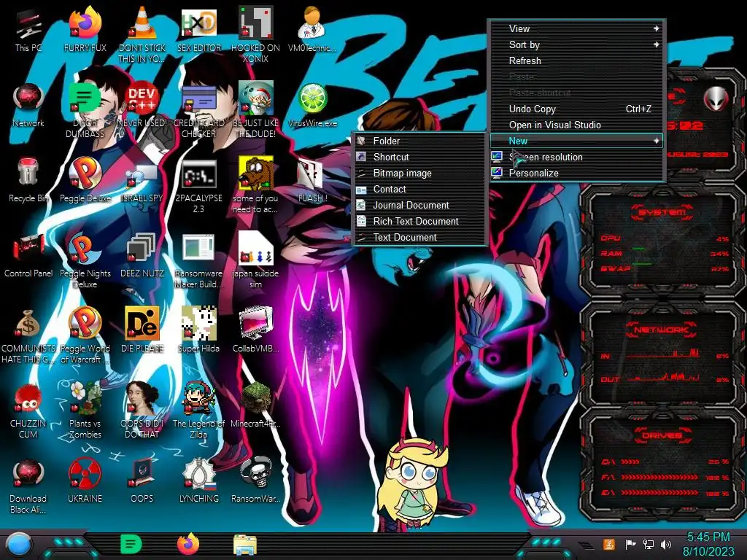Select the UKRAINE radiation icon
The height and width of the screenshot is (560, 747).
pyautogui.click(x=85, y=481)
